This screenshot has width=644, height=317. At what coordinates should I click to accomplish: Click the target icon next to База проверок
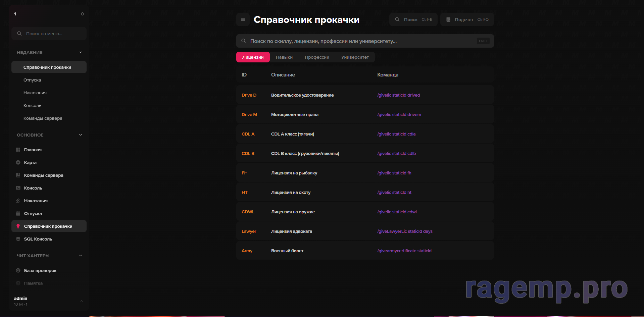click(x=18, y=270)
